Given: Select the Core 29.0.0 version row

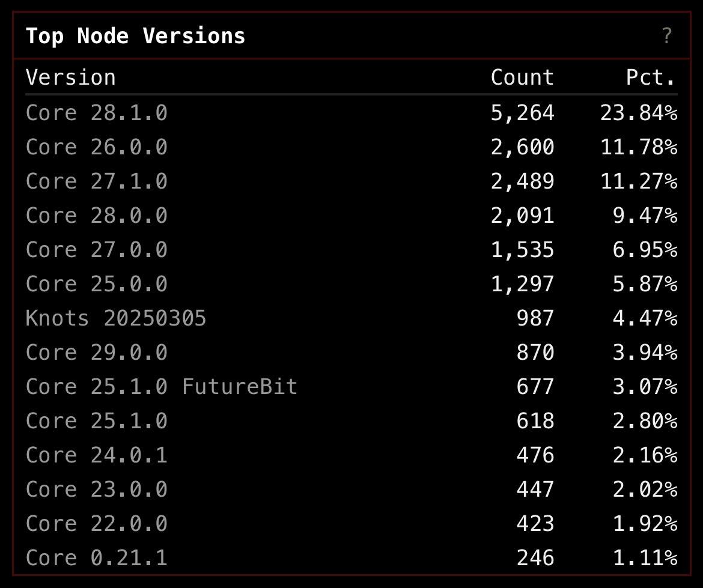Looking at the screenshot, I should tap(351, 353).
